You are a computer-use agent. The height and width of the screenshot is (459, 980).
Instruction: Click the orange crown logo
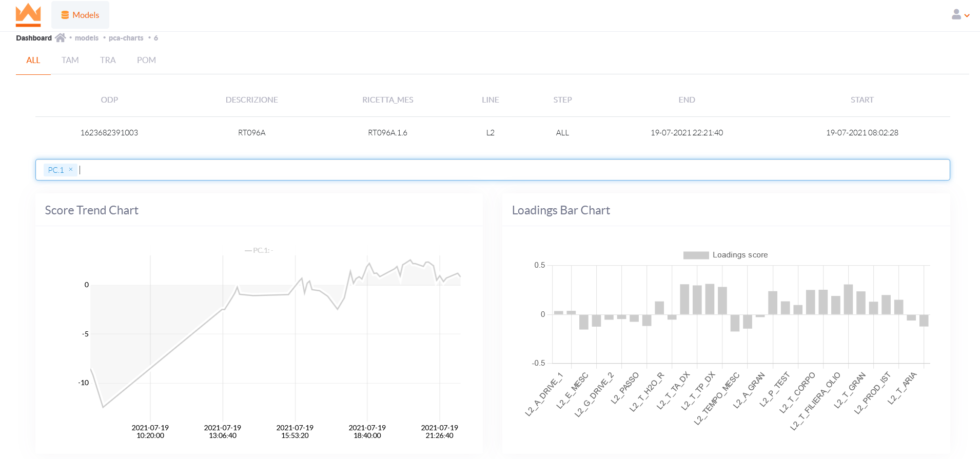28,15
